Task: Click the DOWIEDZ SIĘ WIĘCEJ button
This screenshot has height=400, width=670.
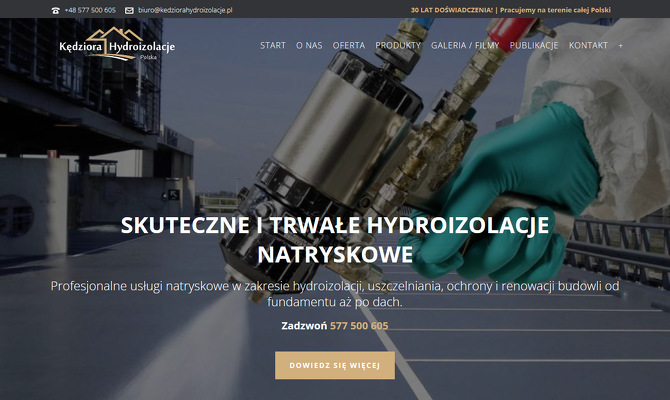Action: pyautogui.click(x=335, y=365)
